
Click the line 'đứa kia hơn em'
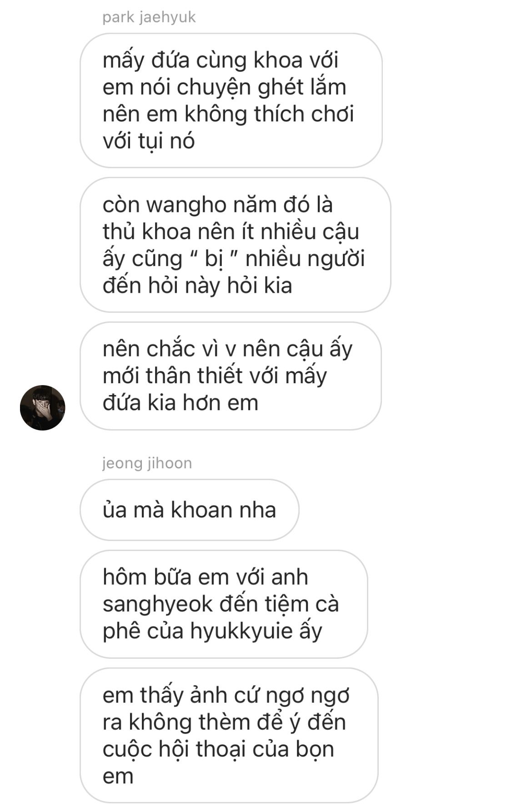(181, 403)
